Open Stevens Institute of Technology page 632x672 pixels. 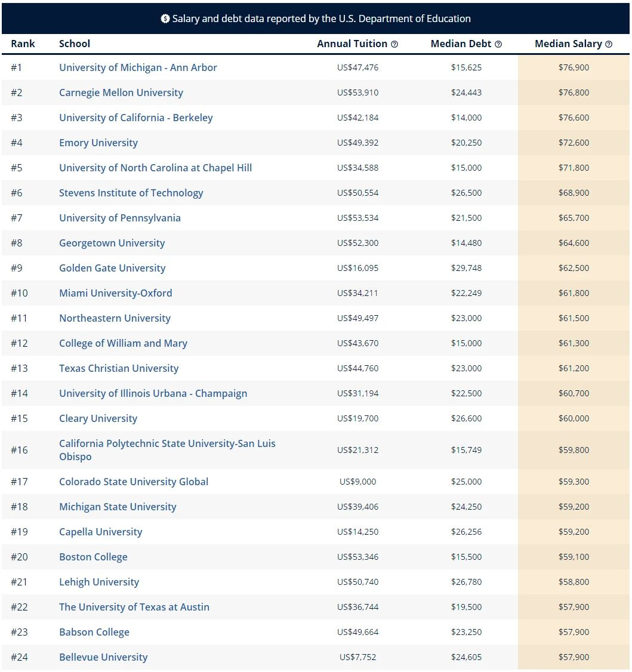[x=131, y=193]
